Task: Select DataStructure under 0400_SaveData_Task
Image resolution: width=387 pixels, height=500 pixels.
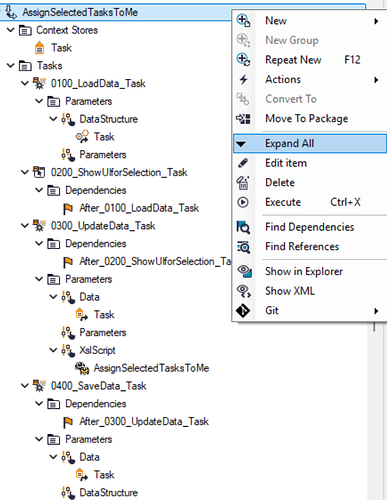Action: tap(108, 493)
